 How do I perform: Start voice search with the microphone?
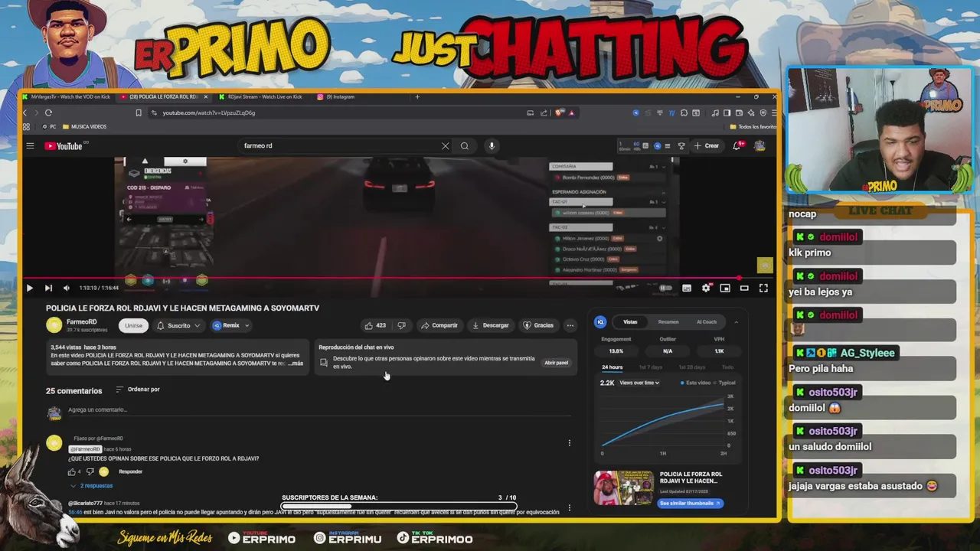(492, 145)
